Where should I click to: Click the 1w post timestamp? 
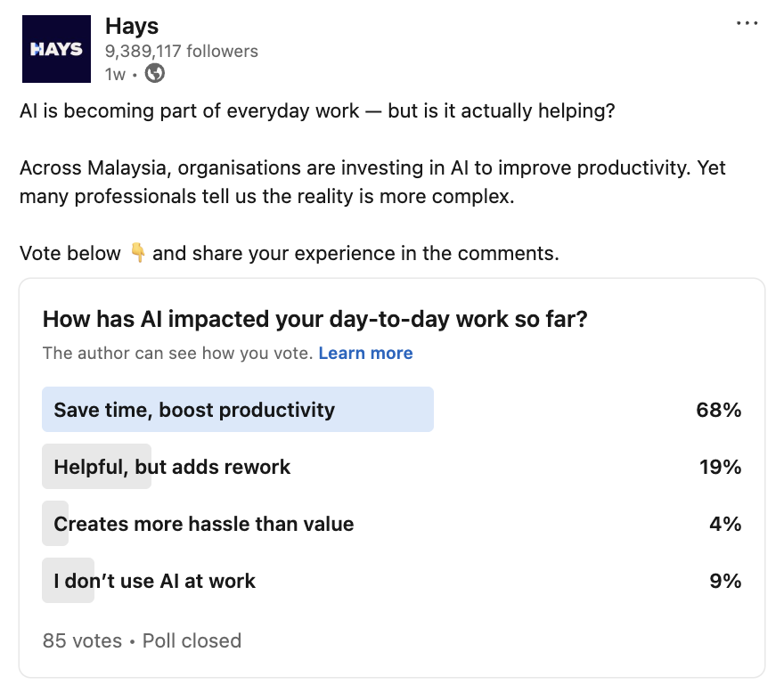(115, 75)
